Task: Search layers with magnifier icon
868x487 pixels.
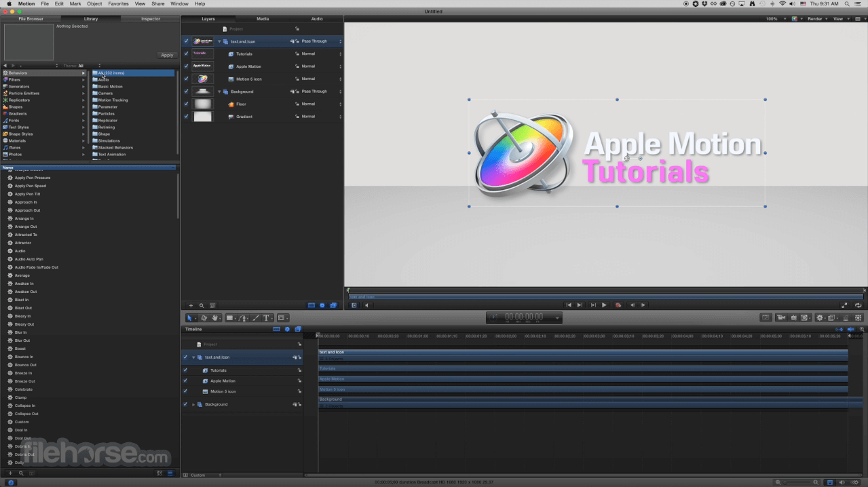Action: tap(202, 305)
